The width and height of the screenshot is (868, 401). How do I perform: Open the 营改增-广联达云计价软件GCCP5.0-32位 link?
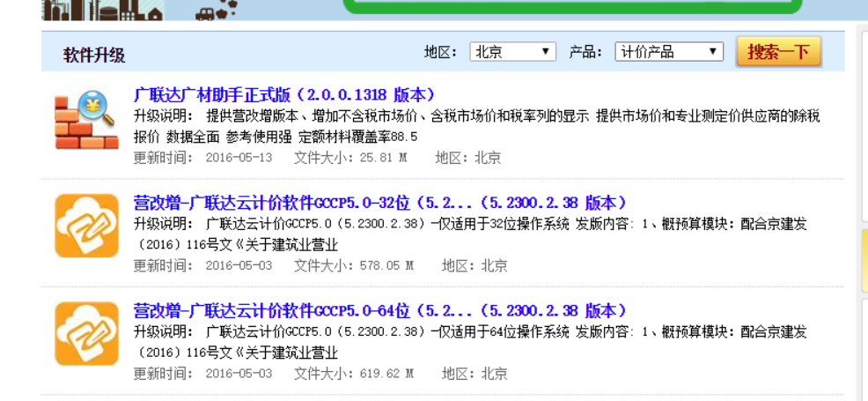click(x=380, y=203)
